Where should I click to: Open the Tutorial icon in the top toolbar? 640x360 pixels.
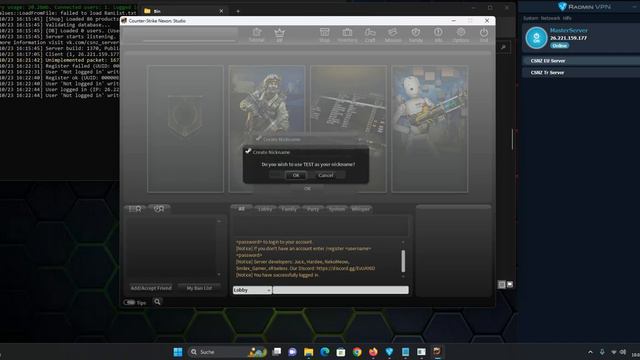pyautogui.click(x=256, y=35)
